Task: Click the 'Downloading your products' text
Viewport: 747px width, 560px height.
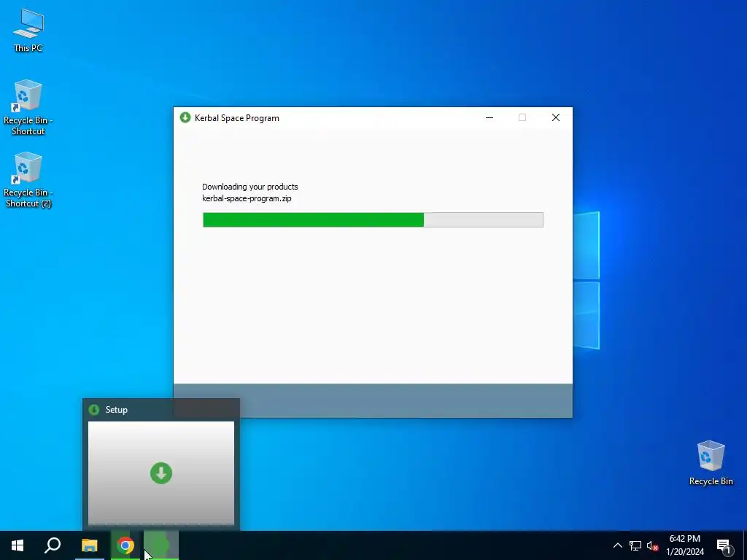Action: pos(250,187)
